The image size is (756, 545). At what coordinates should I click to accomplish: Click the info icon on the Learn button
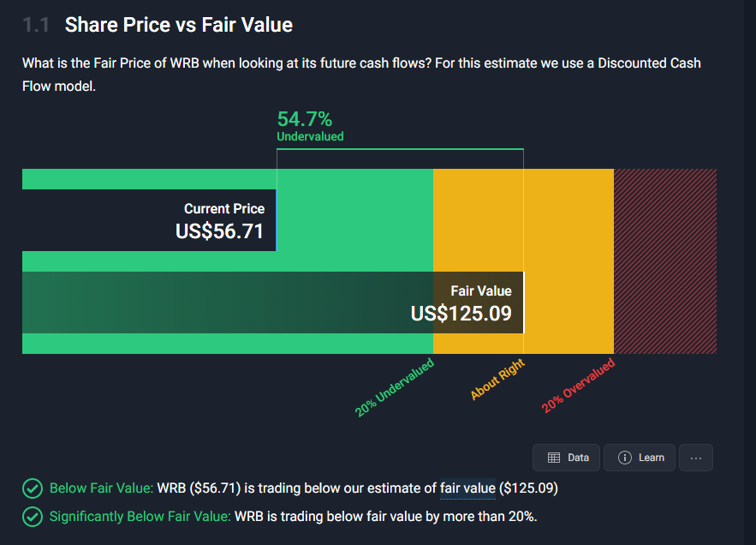(625, 458)
